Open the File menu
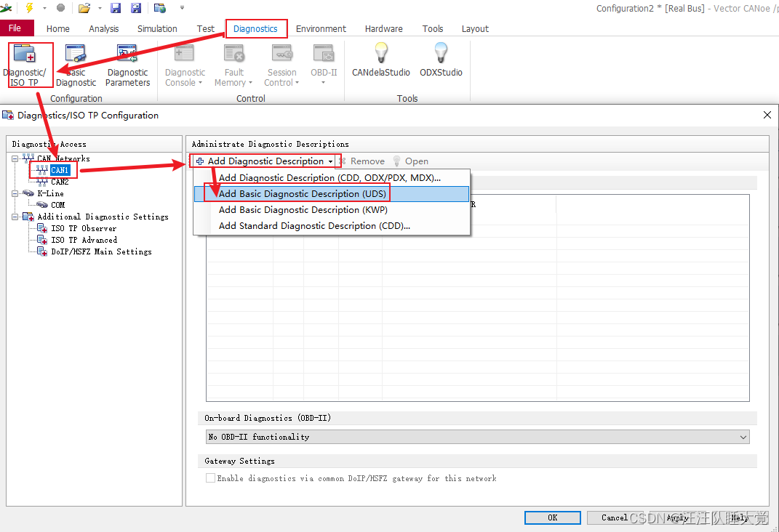 click(15, 28)
